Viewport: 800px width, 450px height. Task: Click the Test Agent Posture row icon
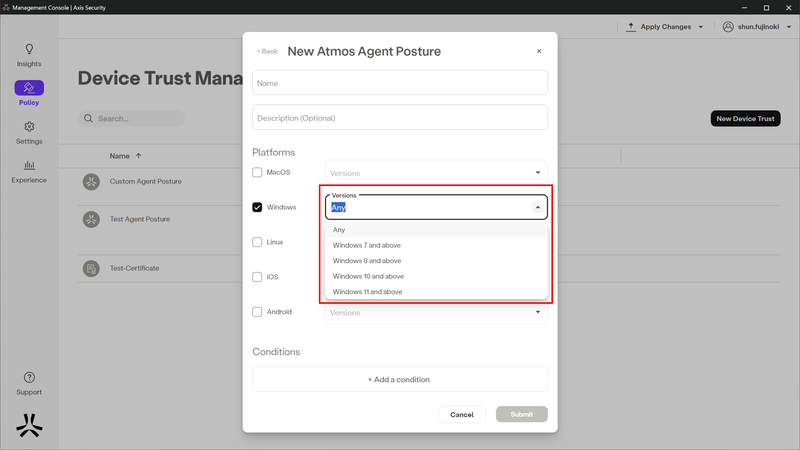coord(91,219)
